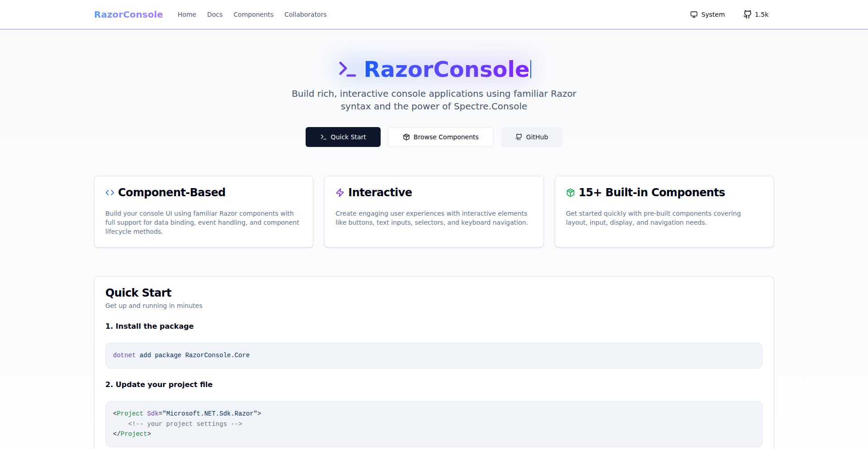Go to the Docs page
868x449 pixels.
coord(215,14)
